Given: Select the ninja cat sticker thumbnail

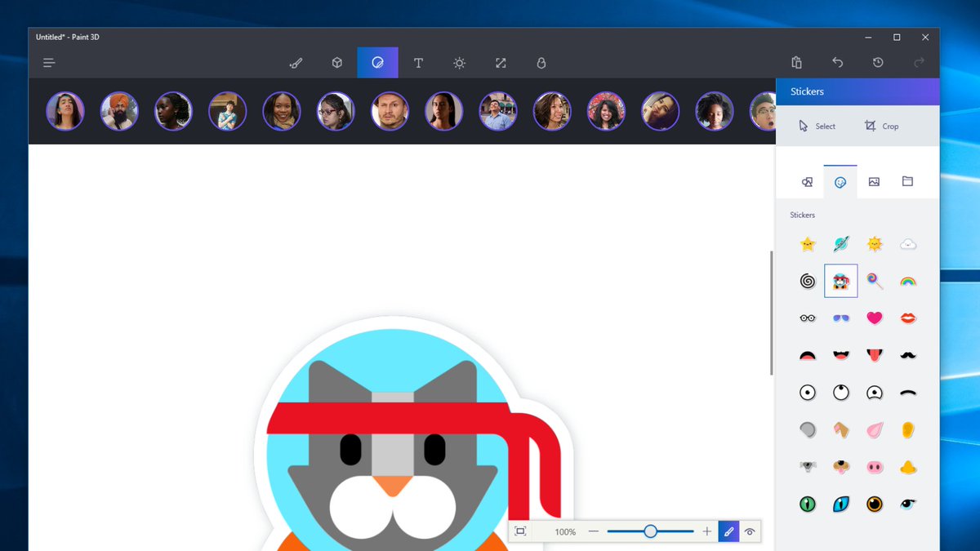Looking at the screenshot, I should point(841,281).
